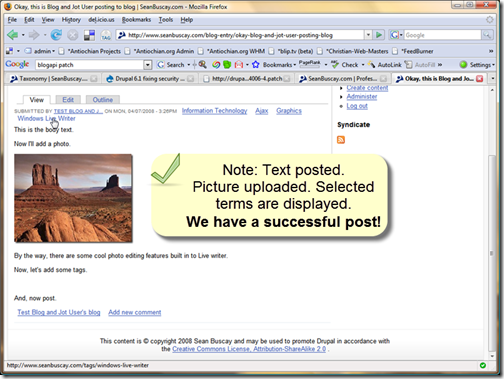Click the Google Toolbar logo
Image resolution: width=504 pixels, height=379 pixels.
[17, 64]
